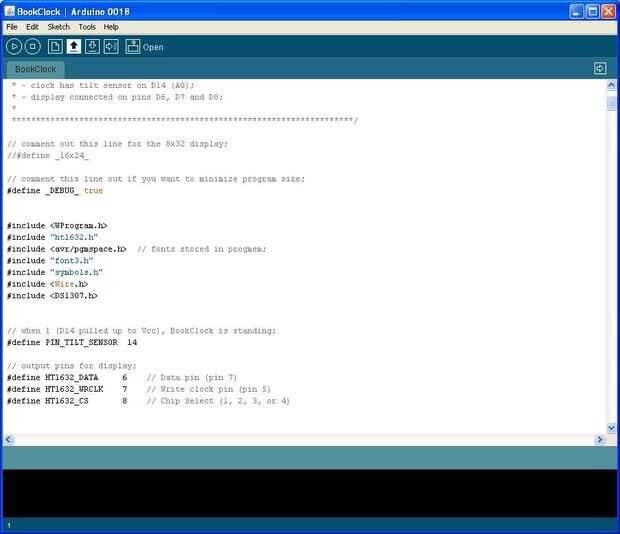The height and width of the screenshot is (534, 620).
Task: Click the line number '1' in status bar
Action: click(9, 525)
